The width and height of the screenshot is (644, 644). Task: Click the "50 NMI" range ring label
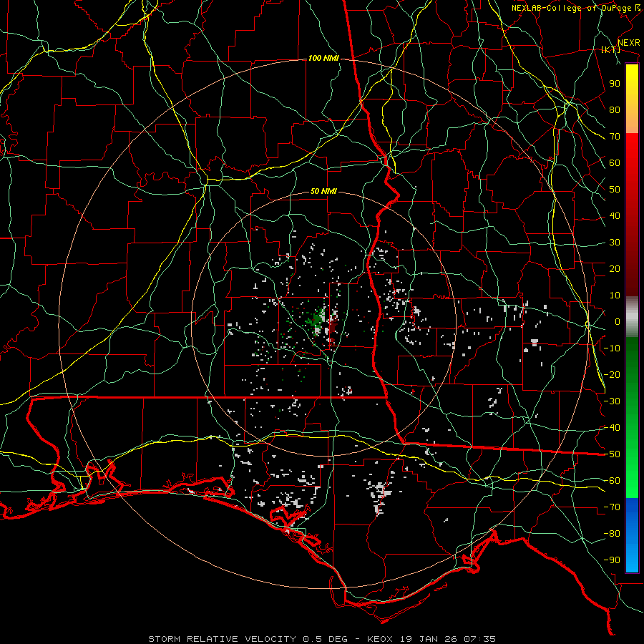click(323, 191)
